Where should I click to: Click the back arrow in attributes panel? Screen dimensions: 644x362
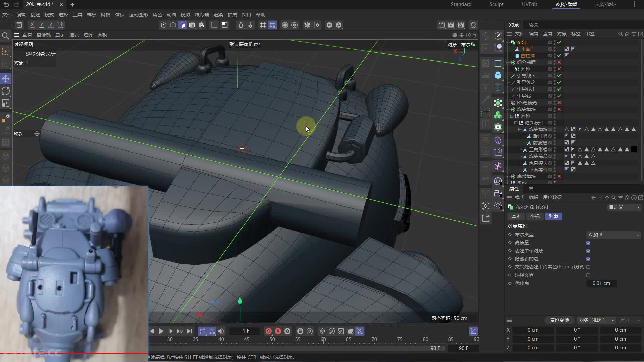click(x=593, y=198)
